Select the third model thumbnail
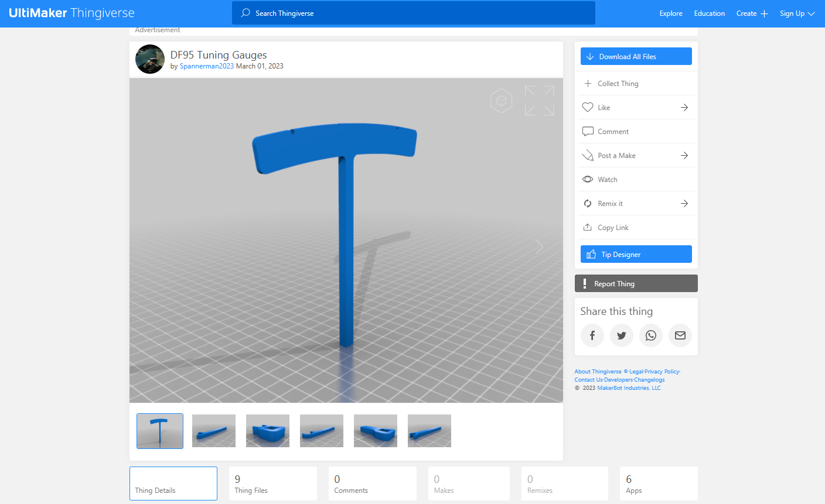825x504 pixels. [268, 431]
